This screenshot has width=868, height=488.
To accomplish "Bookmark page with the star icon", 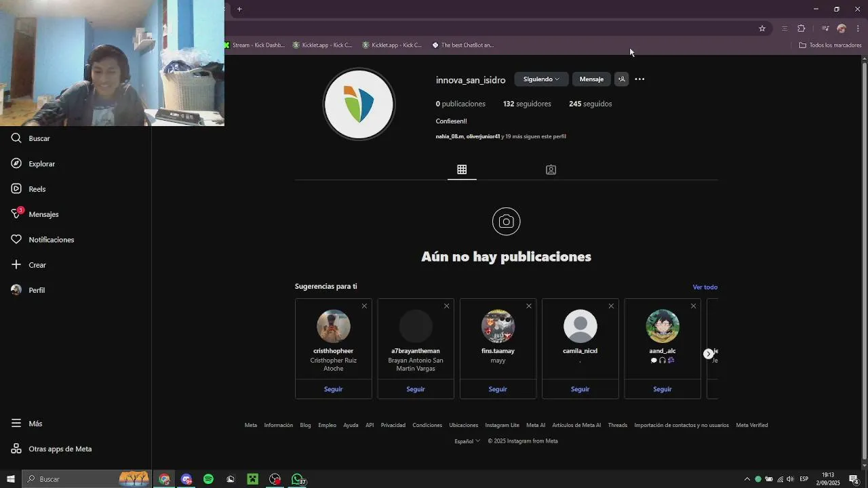I will coord(762,28).
